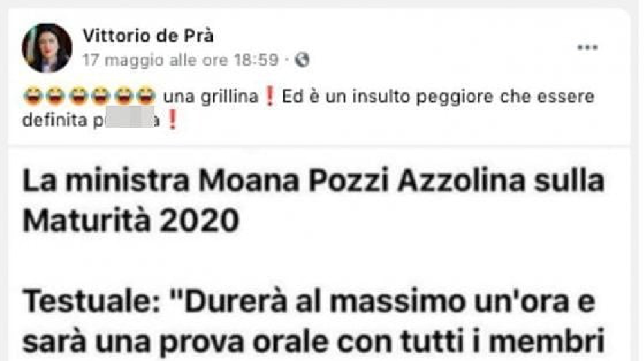Screen dimensions: 644x361
Task: Open the author name Vittorio de Prà
Action: point(148,36)
